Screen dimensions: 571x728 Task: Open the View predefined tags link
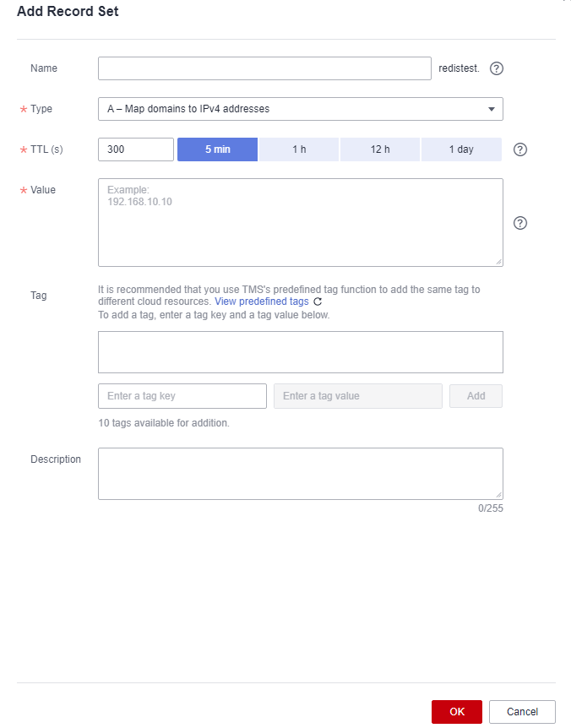pyautogui.click(x=261, y=302)
